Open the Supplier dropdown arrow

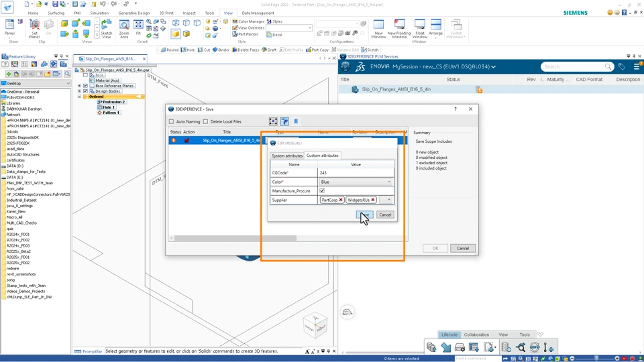[x=388, y=200]
